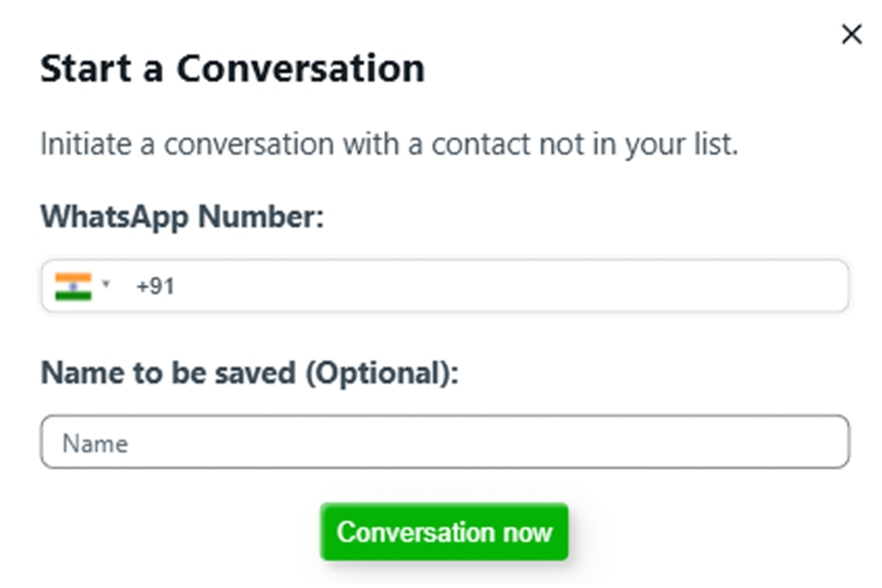The image size is (882, 588).
Task: Click the +91 country code prefix
Action: (x=155, y=287)
